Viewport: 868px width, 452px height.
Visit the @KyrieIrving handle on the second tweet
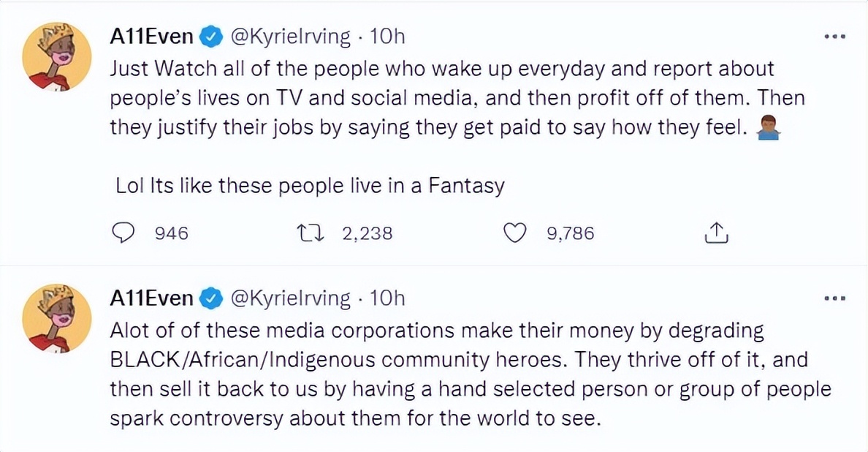290,298
